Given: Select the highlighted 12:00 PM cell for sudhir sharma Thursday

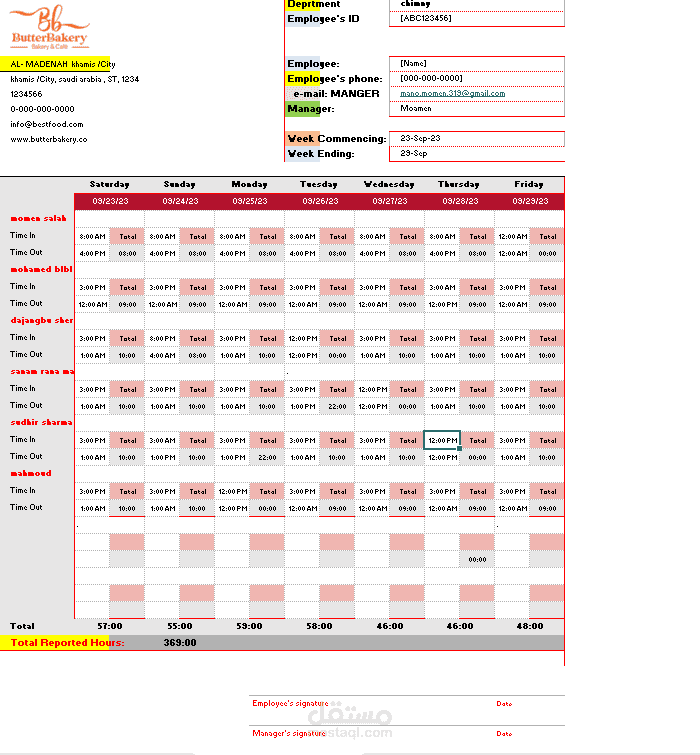Looking at the screenshot, I should tap(442, 440).
